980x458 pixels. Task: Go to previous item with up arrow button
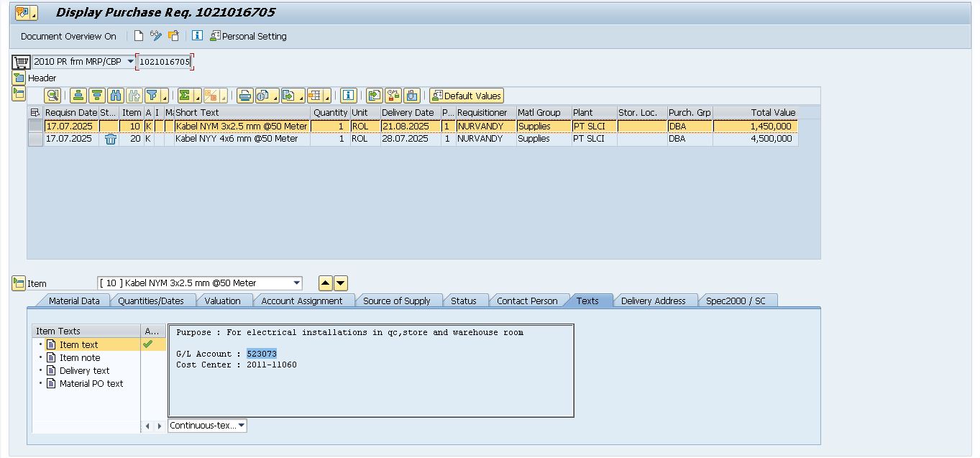(x=325, y=283)
